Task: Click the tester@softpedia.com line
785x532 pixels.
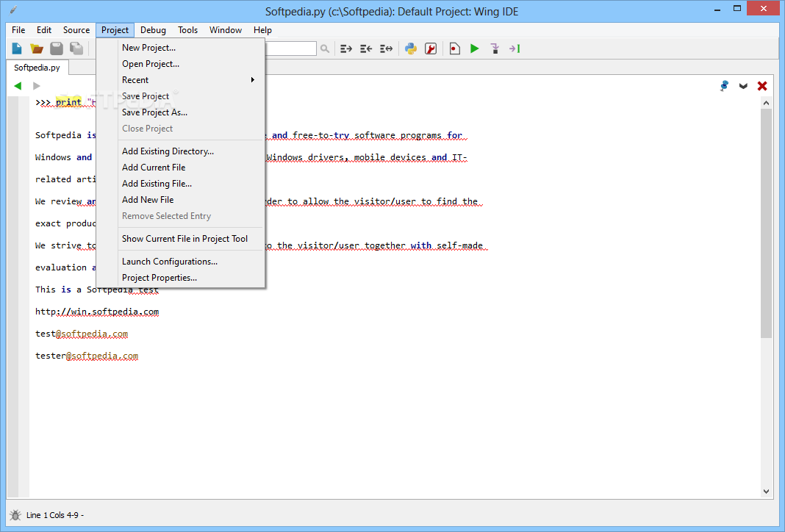Action: coord(87,356)
